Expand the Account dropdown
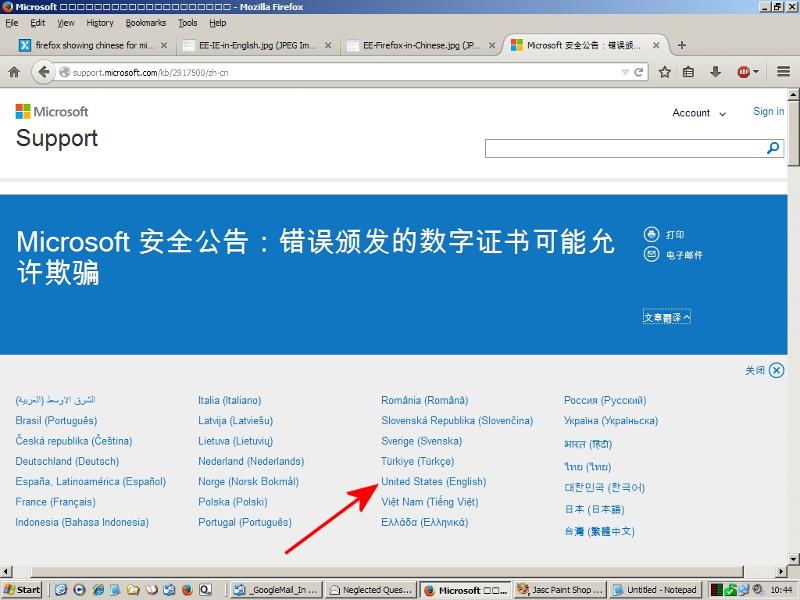800x600 pixels. coord(698,113)
